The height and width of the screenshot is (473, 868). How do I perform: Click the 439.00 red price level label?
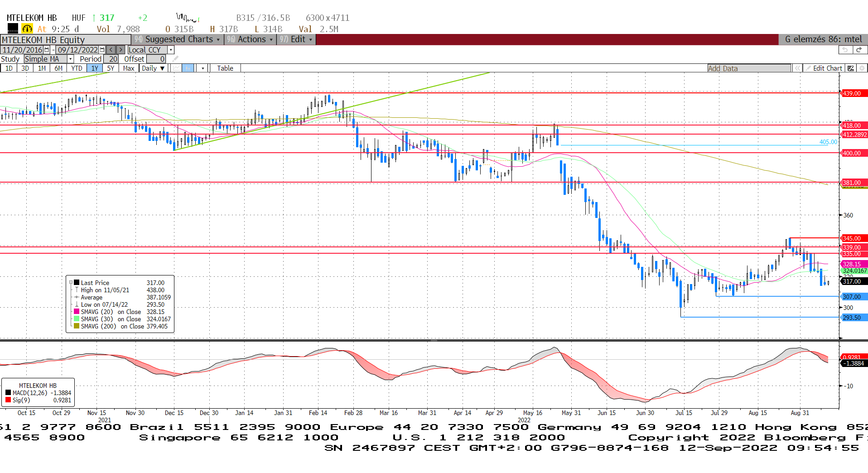coord(854,93)
